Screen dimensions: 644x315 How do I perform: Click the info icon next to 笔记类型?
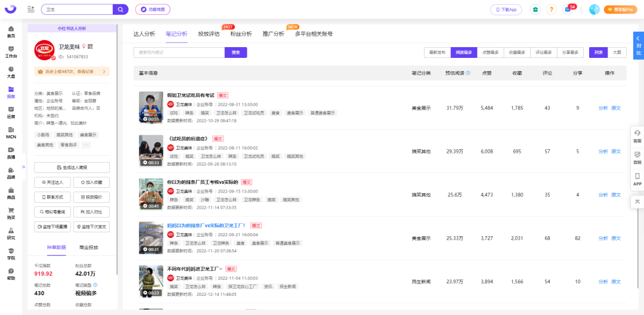(x=95, y=285)
